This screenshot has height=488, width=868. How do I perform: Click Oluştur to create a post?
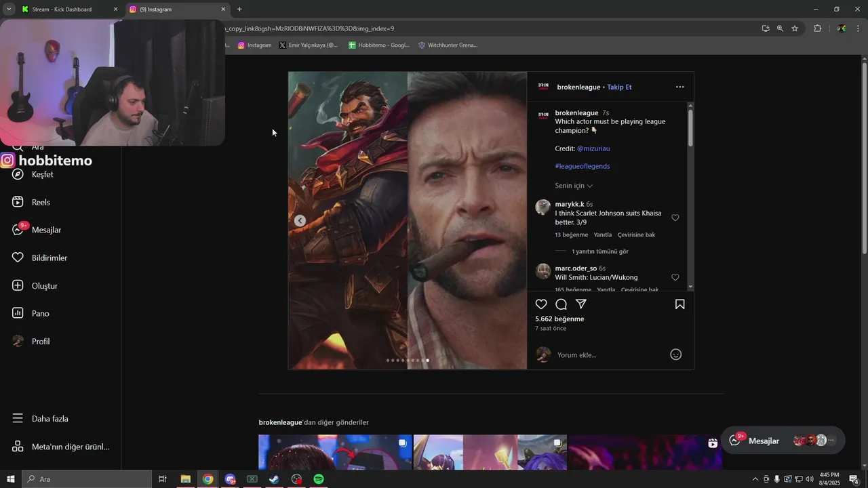(35, 285)
